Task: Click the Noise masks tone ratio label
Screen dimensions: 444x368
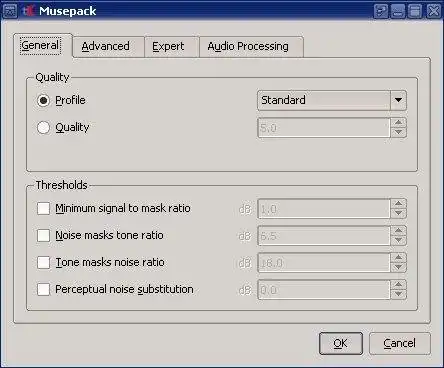Action: pos(109,235)
